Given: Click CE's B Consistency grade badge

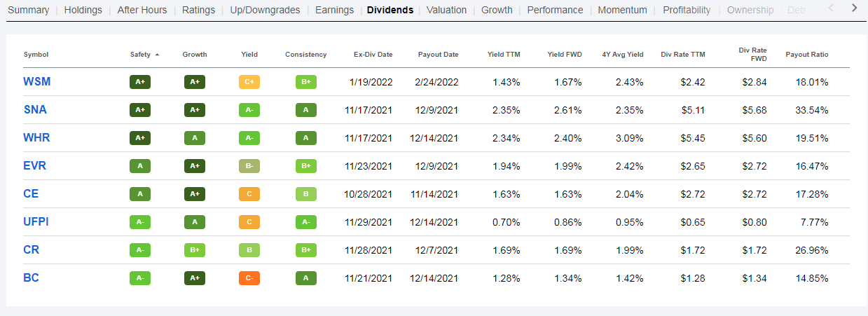Looking at the screenshot, I should 306,194.
